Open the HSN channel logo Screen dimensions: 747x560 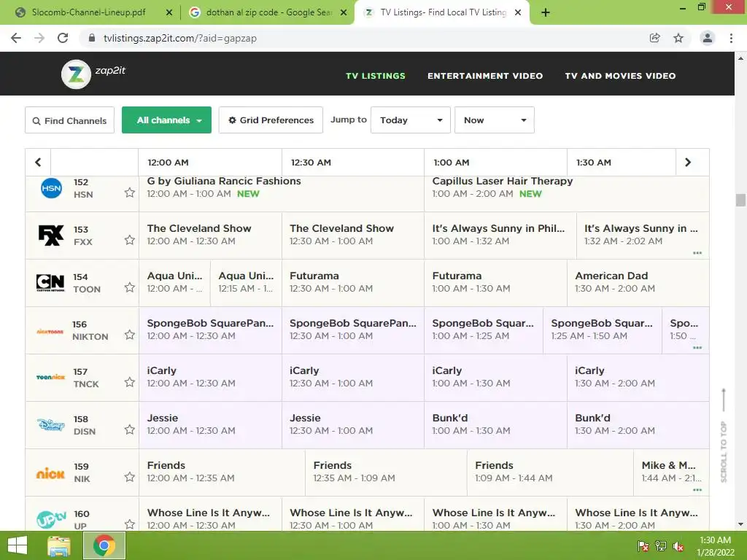51,188
